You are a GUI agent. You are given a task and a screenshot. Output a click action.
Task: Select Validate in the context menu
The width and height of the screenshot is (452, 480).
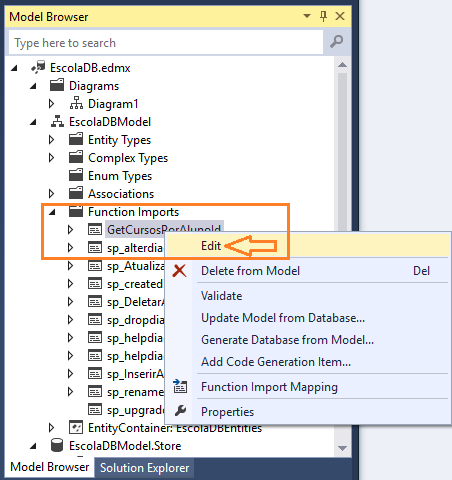pyautogui.click(x=222, y=296)
